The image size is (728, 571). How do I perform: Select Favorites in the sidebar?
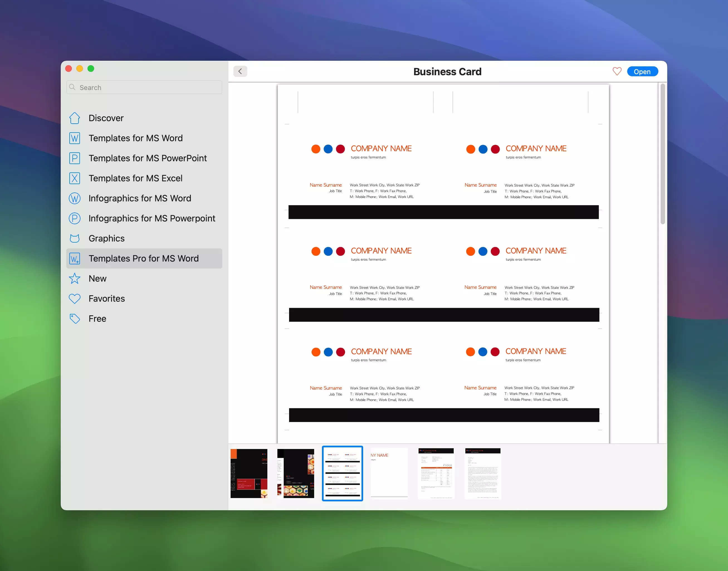pos(107,299)
